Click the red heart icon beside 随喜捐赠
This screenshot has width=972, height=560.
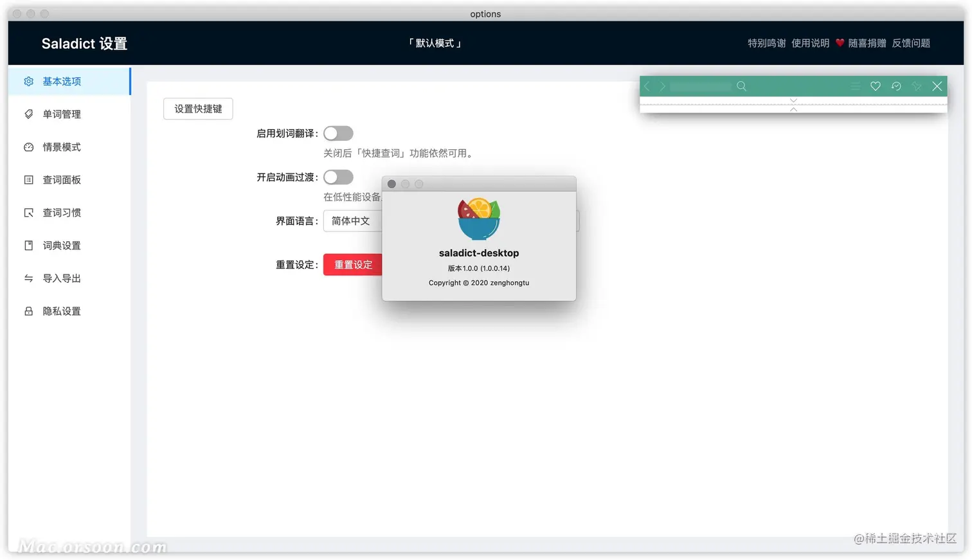840,43
